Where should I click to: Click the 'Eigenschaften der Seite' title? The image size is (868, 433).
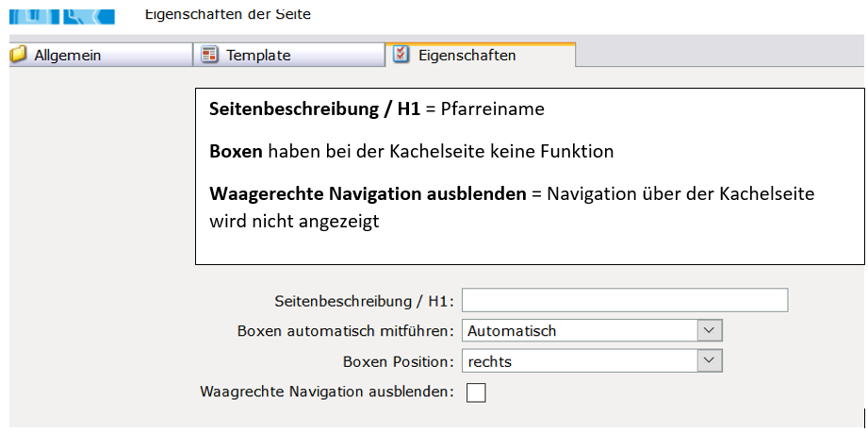point(228,14)
